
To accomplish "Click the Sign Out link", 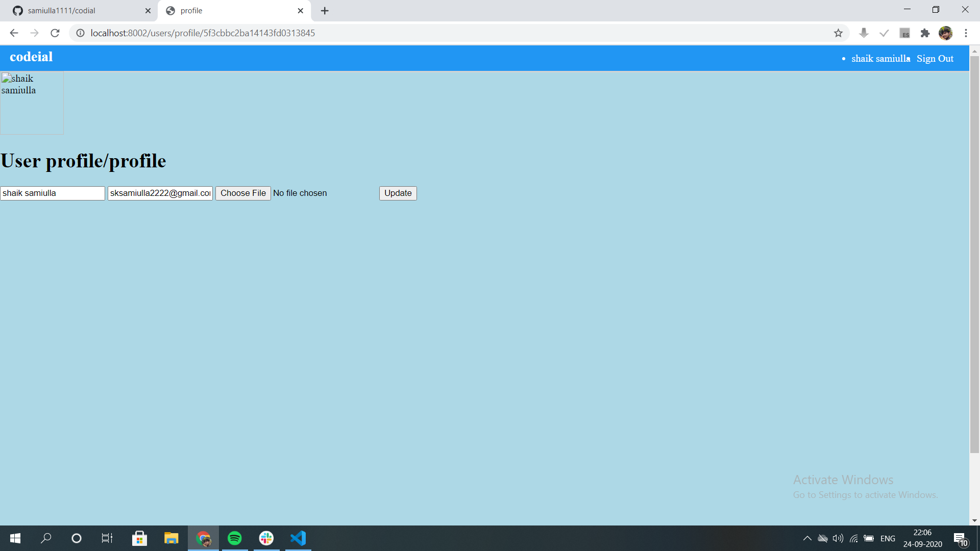I will (935, 59).
